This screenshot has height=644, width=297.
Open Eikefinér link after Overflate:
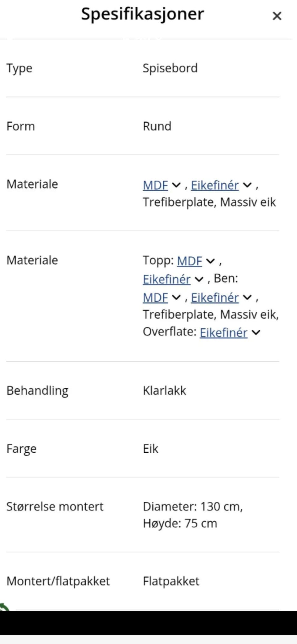[223, 333]
